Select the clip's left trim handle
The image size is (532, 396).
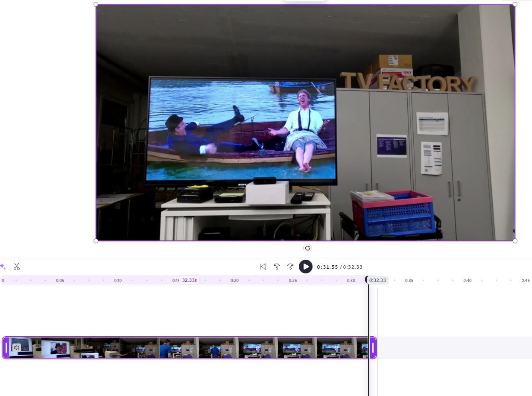coord(6,348)
